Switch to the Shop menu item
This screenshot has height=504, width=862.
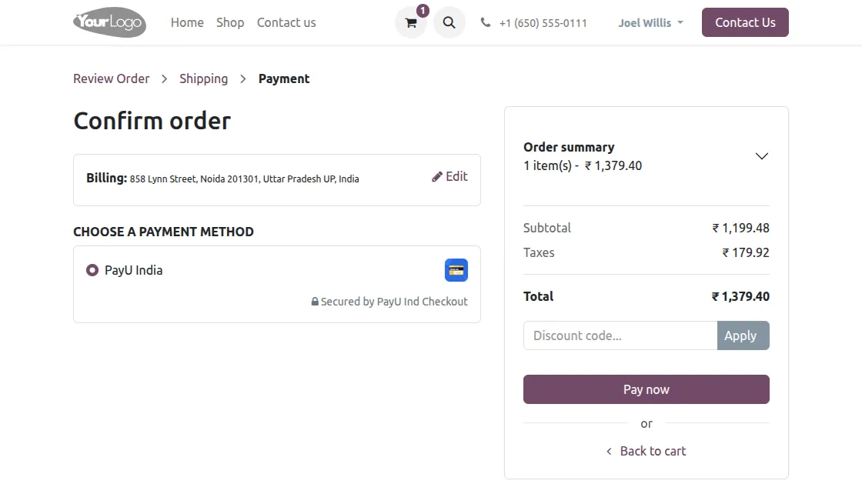click(x=230, y=22)
